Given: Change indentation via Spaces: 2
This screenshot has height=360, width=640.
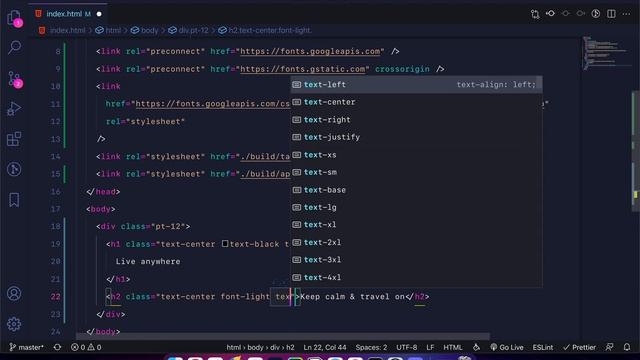Looking at the screenshot, I should click(371, 347).
